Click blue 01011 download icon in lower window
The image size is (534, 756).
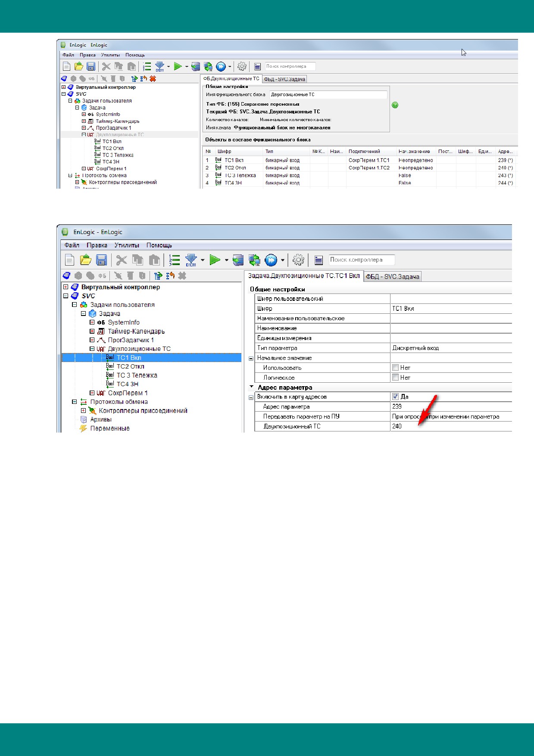(191, 260)
